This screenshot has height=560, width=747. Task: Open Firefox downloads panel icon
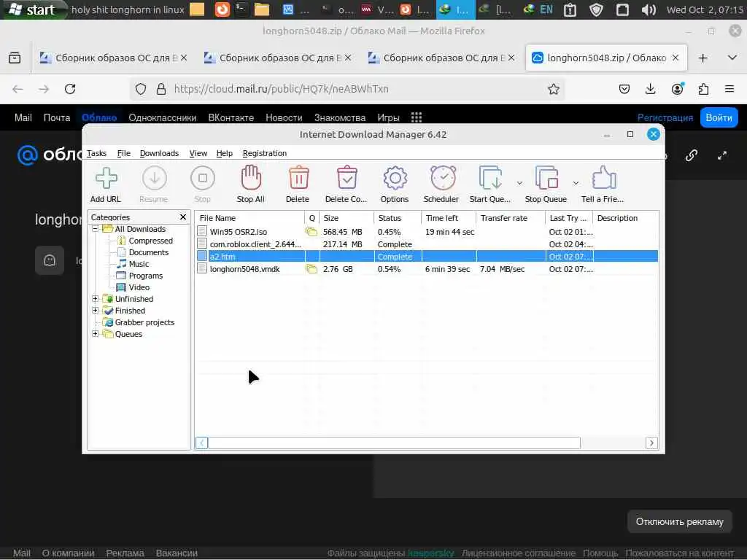[650, 89]
